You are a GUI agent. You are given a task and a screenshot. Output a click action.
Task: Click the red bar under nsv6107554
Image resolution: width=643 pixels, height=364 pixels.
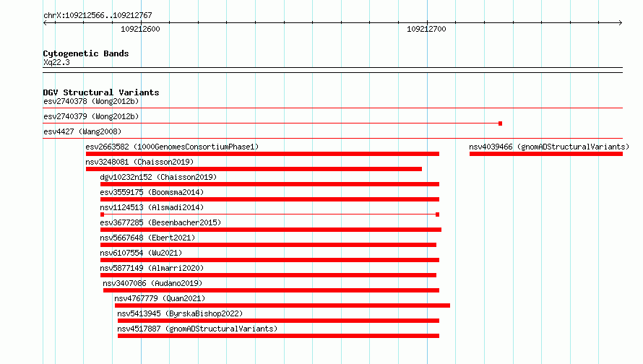click(269, 260)
